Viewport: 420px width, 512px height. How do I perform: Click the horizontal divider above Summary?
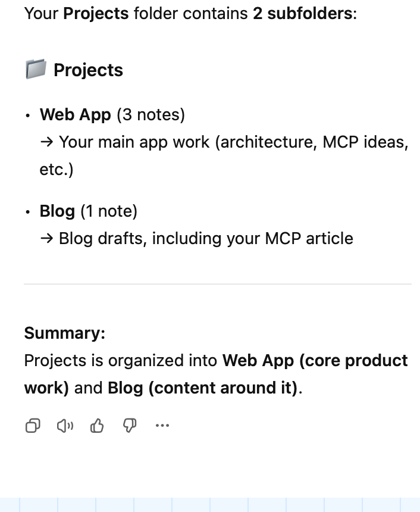click(217, 285)
